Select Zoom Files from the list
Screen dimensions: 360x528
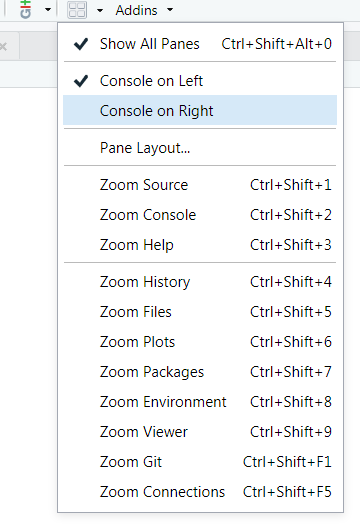[200, 312]
